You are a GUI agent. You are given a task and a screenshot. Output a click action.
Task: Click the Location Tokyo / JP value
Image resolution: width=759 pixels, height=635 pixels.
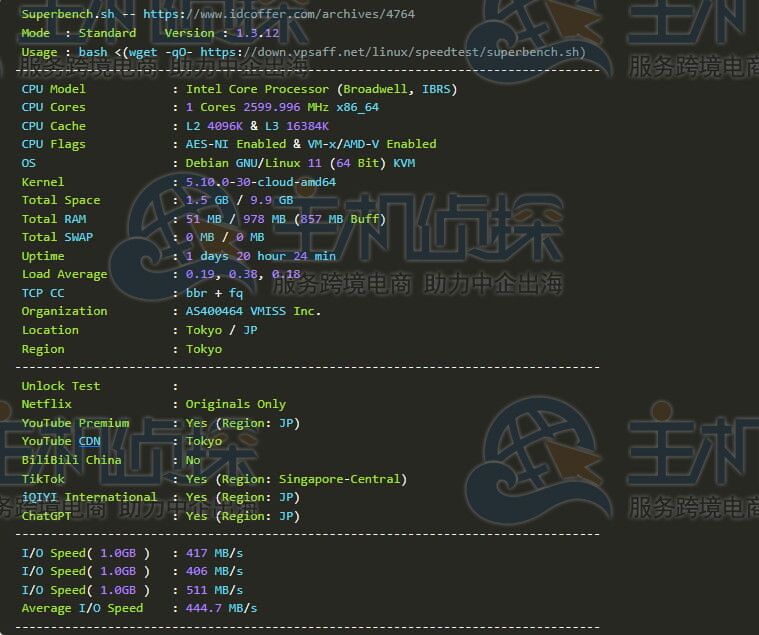[x=222, y=331]
